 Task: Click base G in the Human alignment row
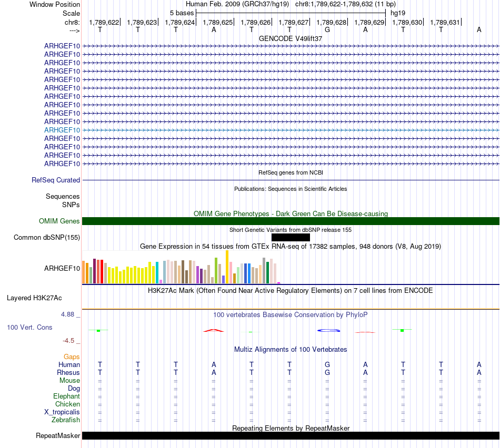327,364
